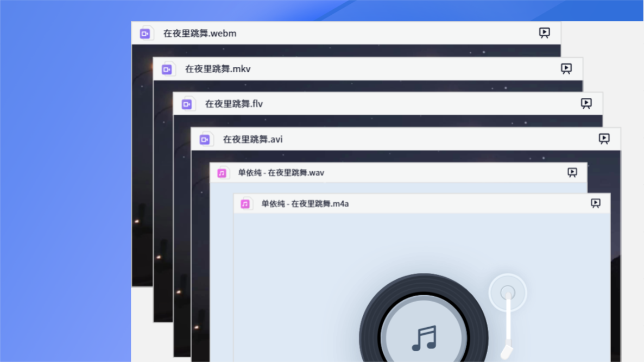
Task: Click the play icon on 在夜里跳舞.avi header
Action: click(604, 139)
